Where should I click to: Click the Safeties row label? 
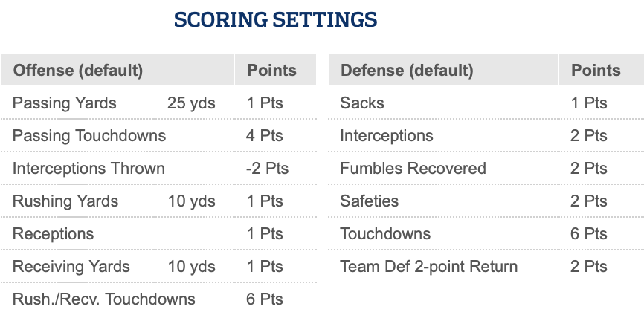(370, 201)
